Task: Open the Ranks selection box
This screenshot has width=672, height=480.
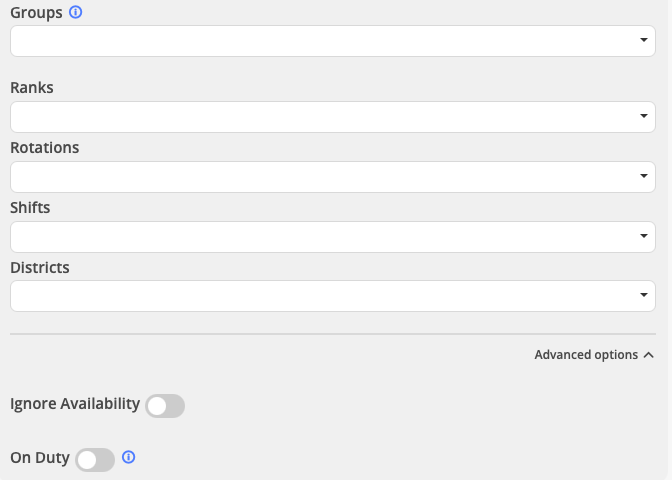Action: click(320, 117)
